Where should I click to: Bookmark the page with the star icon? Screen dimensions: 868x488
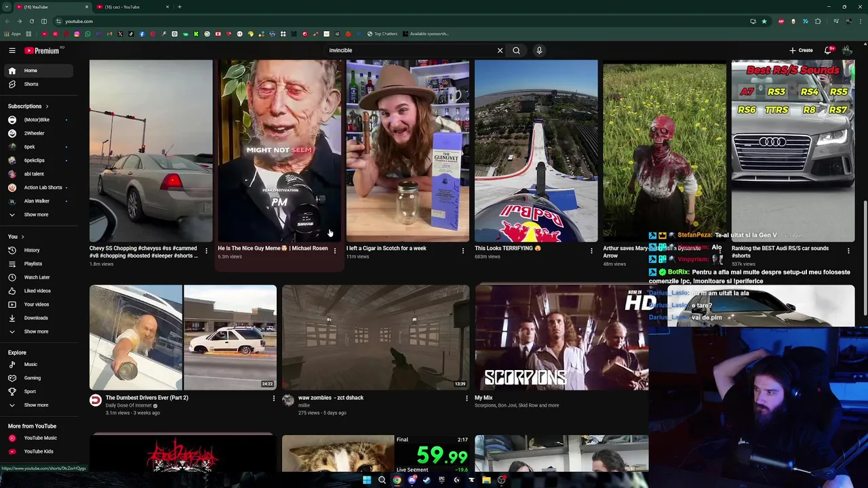(x=764, y=22)
